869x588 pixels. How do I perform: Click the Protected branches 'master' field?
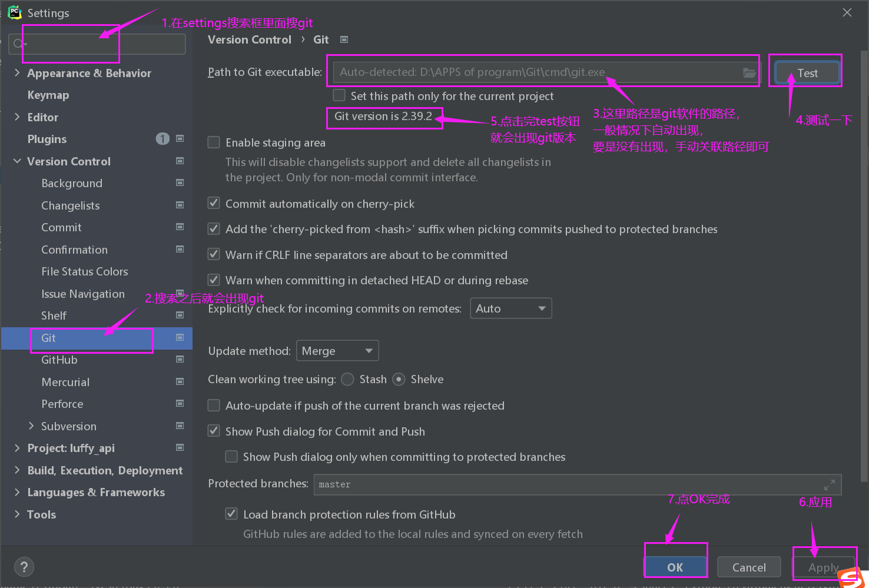coord(578,484)
